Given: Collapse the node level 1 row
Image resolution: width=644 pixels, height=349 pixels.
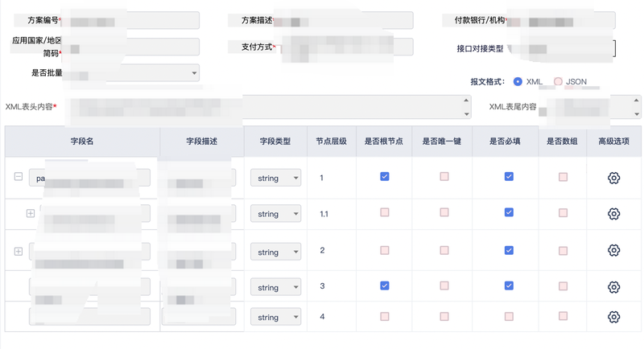Looking at the screenshot, I should point(19,176).
